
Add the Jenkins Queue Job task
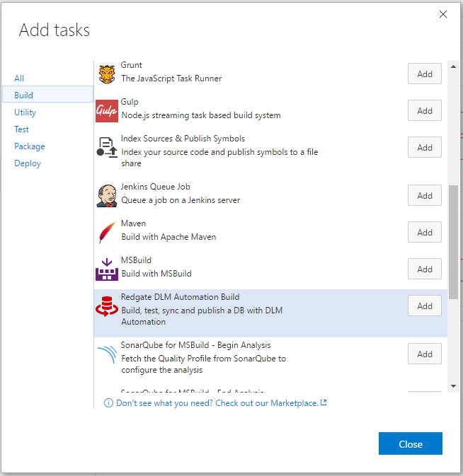point(425,195)
